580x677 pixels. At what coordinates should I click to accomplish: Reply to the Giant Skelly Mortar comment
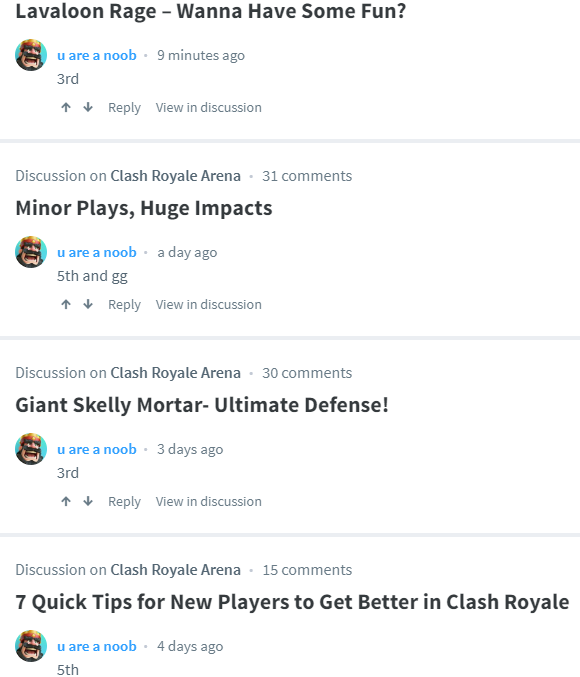[x=124, y=502]
